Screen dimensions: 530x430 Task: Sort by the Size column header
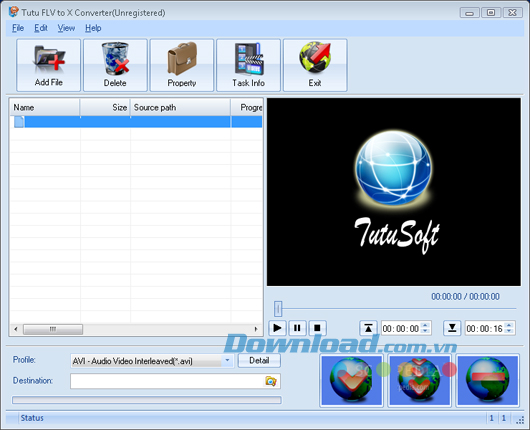(105, 108)
